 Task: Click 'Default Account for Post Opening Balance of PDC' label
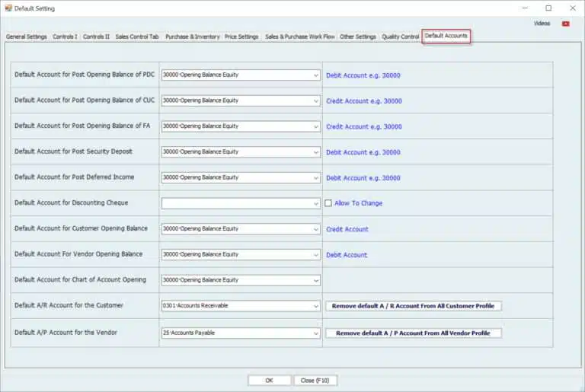point(85,75)
